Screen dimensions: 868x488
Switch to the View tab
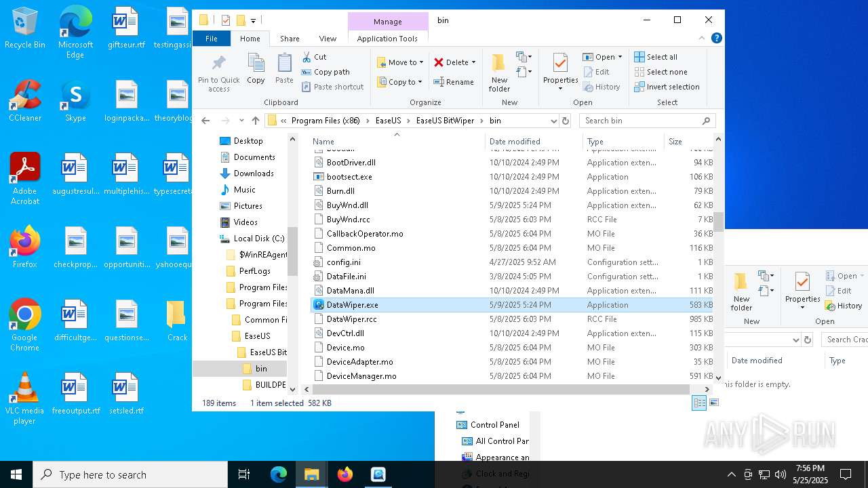(328, 39)
